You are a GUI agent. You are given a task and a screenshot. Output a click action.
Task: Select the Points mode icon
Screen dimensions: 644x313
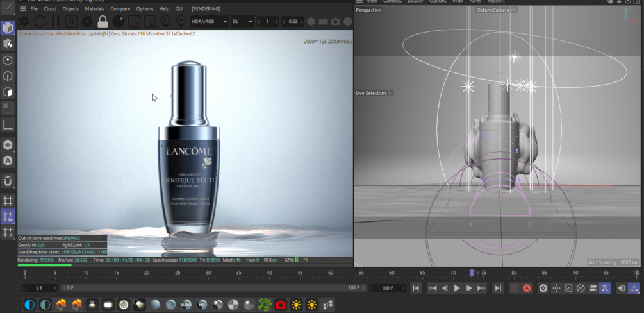[x=8, y=60]
